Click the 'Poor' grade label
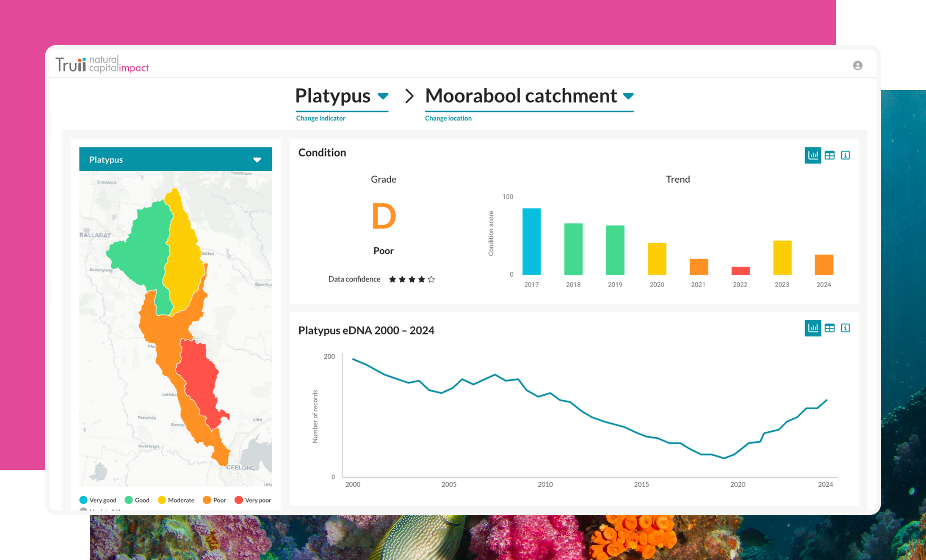The height and width of the screenshot is (560, 926). [383, 251]
